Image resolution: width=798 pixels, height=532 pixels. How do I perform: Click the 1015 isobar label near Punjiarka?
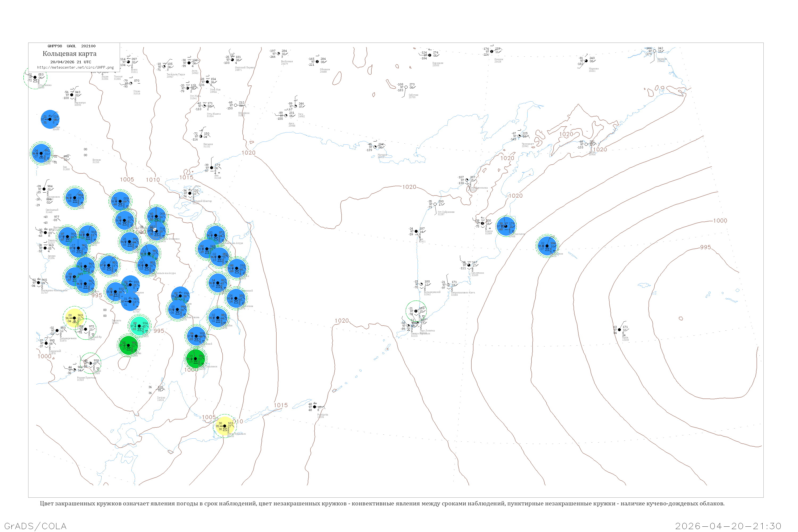click(x=281, y=405)
